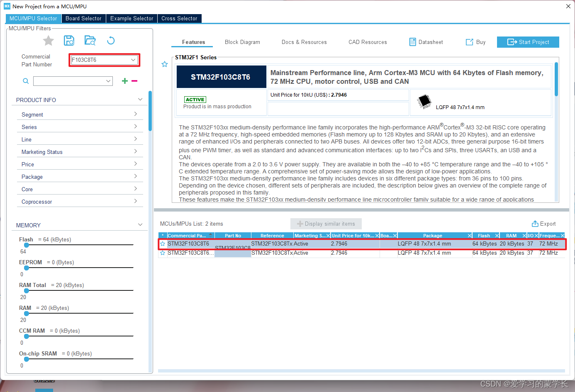The image size is (575, 392).
Task: Open the Commercial Part Number dropdown
Action: coord(133,60)
